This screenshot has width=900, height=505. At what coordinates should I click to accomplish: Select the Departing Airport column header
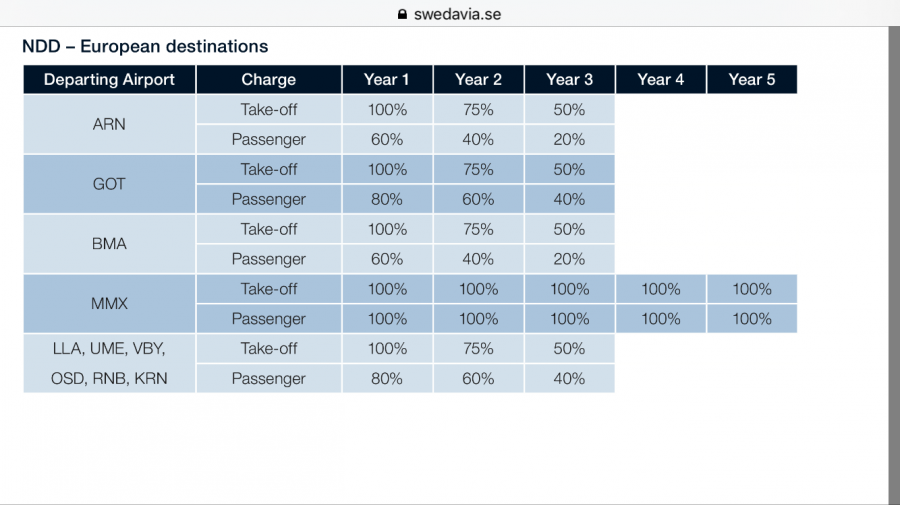(x=110, y=79)
